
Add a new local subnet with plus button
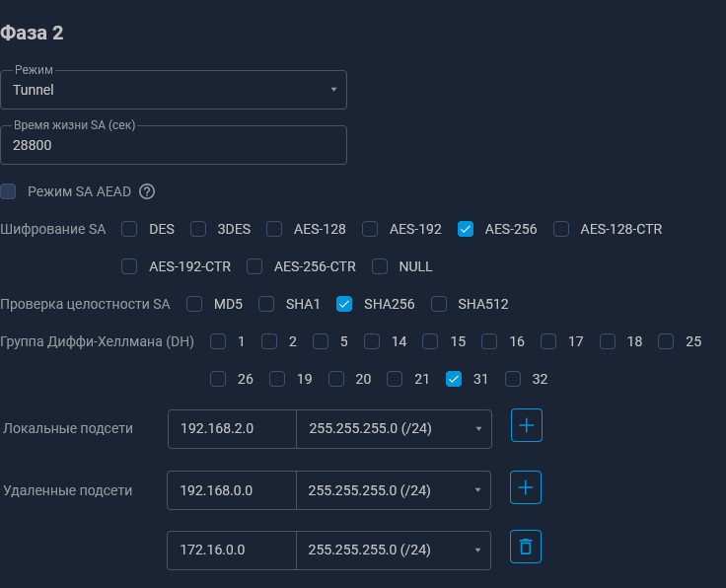coord(527,425)
